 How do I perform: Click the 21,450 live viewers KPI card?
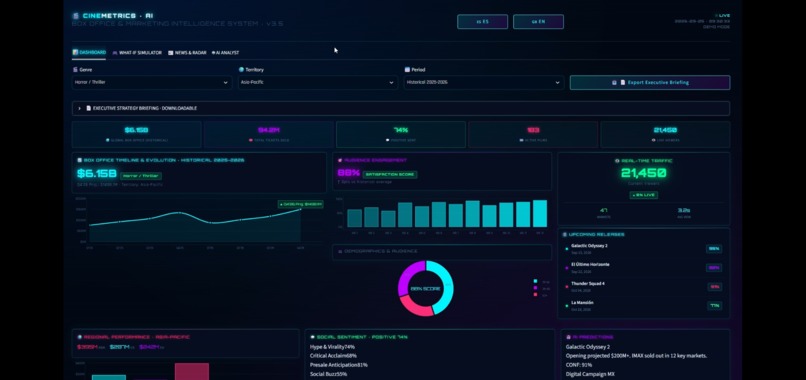tap(665, 134)
